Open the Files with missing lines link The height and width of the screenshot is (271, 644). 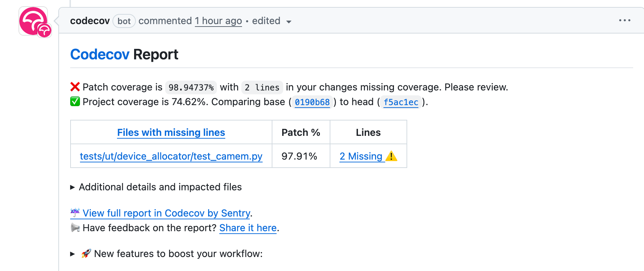click(171, 133)
